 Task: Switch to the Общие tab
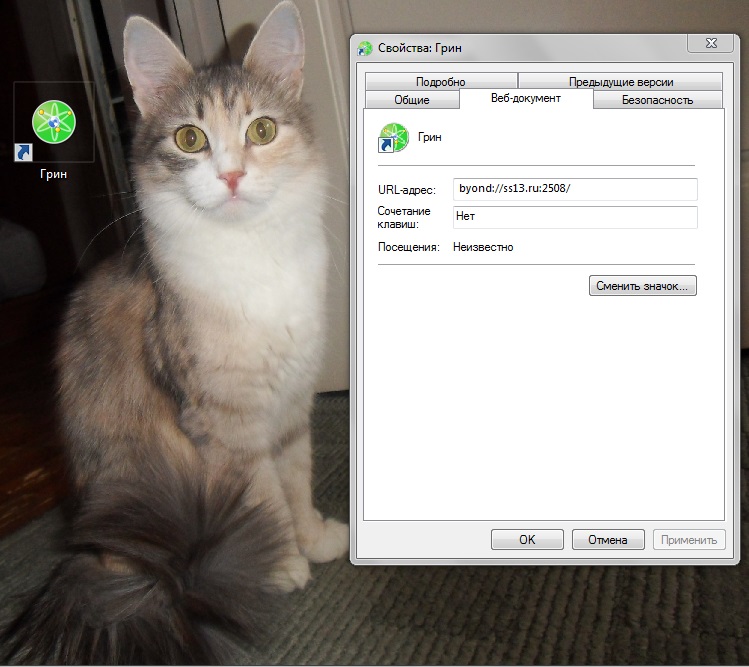[x=411, y=100]
